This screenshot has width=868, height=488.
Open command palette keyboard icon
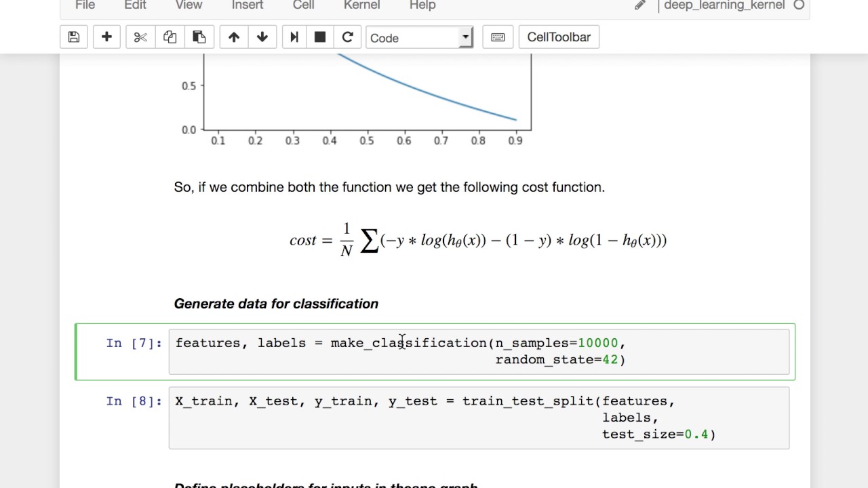[498, 37]
